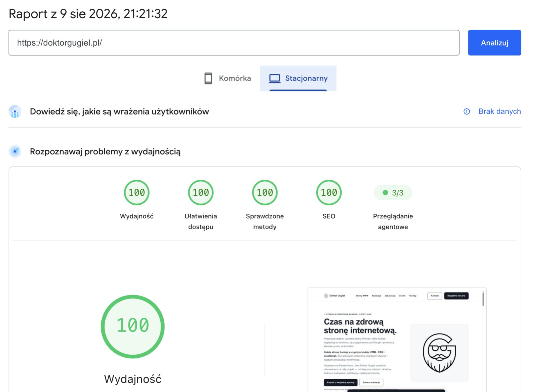Open the small Wydajność score gauge in the category row

(137, 193)
